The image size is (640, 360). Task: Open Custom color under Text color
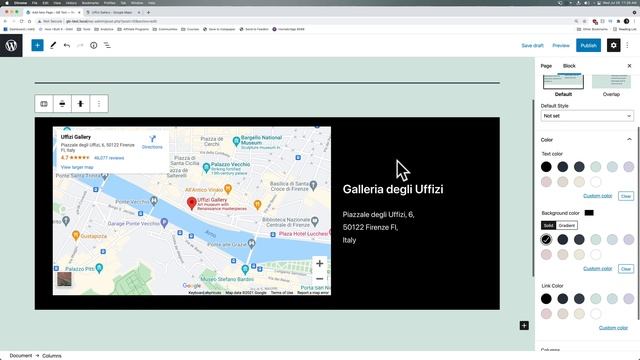(x=598, y=196)
